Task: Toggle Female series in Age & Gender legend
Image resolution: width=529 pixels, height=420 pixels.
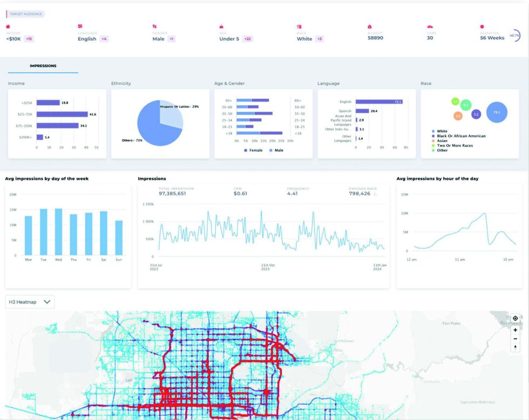Action: coord(253,150)
